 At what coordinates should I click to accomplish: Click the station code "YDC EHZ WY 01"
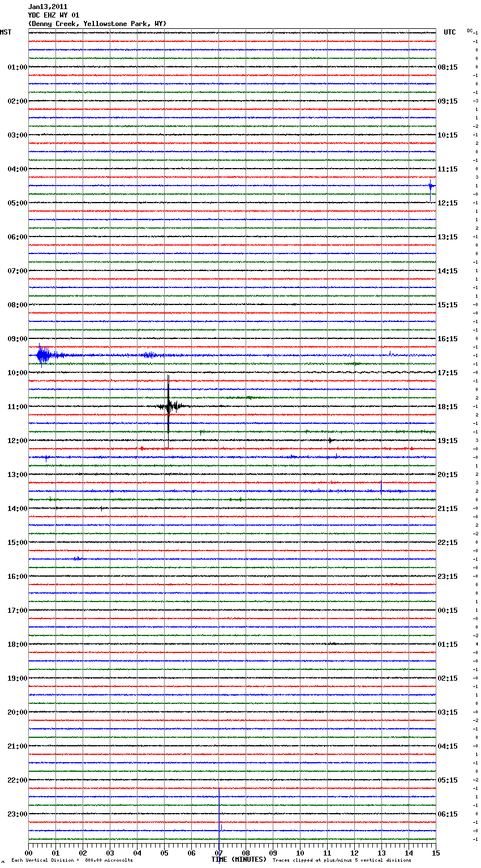(x=54, y=15)
